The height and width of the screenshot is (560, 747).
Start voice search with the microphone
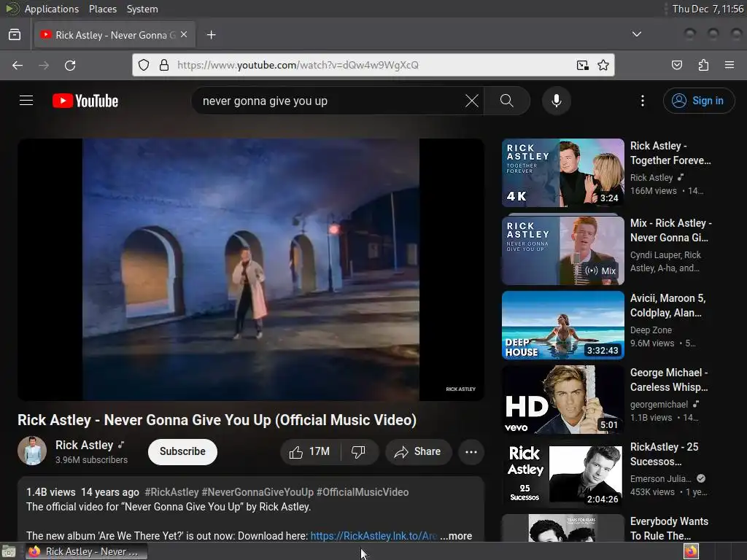pos(556,101)
